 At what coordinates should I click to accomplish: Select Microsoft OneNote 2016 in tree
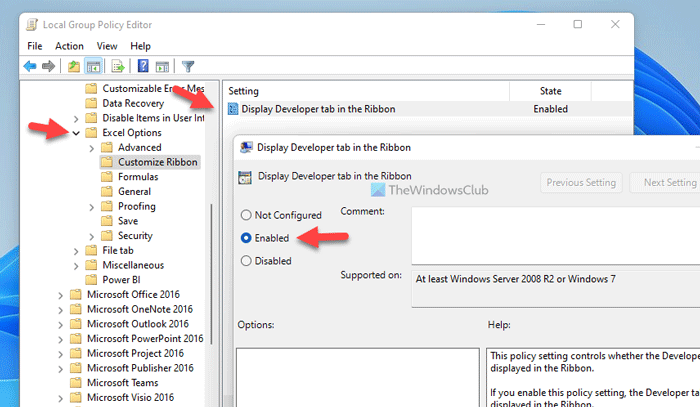coord(140,309)
